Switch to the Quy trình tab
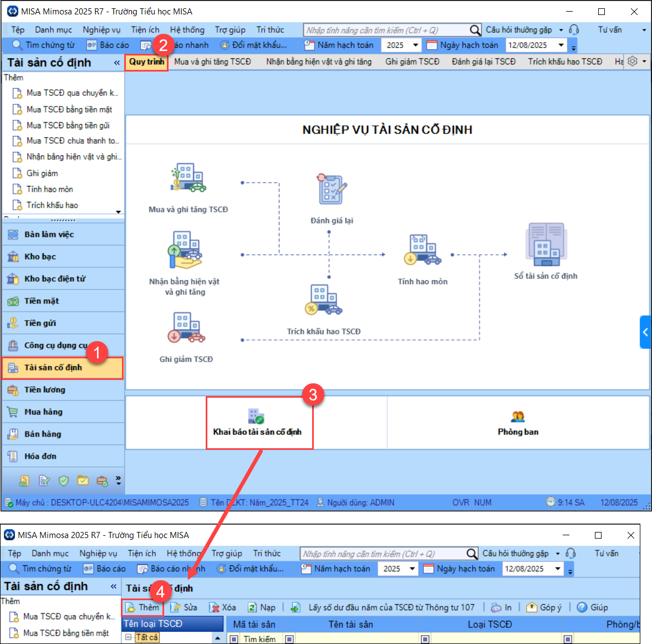652x644 pixels. coord(146,62)
